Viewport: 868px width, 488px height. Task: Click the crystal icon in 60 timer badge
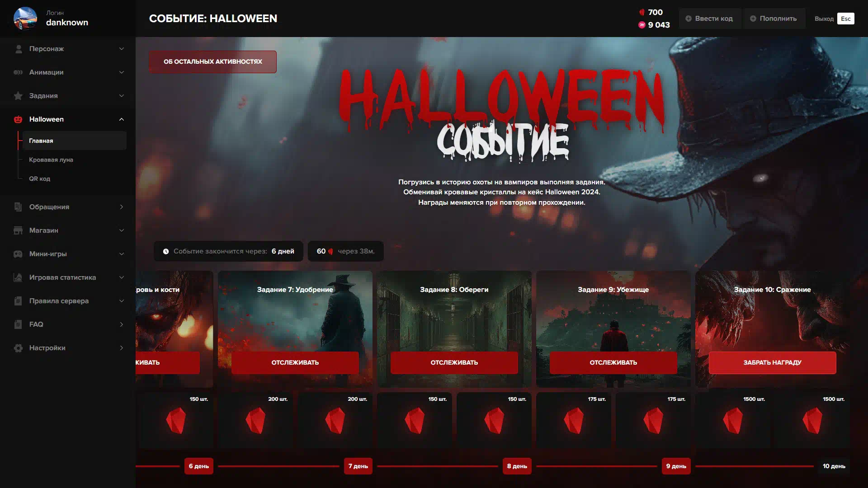(x=330, y=251)
